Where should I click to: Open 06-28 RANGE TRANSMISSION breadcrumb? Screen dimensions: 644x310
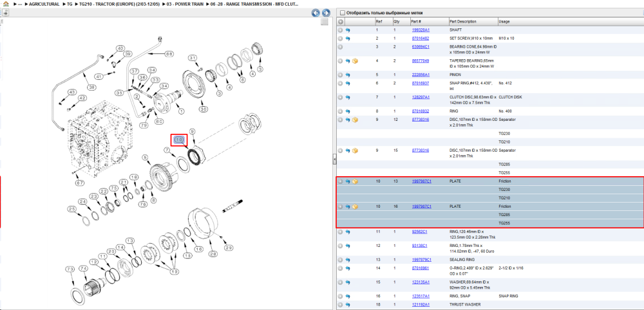click(254, 4)
